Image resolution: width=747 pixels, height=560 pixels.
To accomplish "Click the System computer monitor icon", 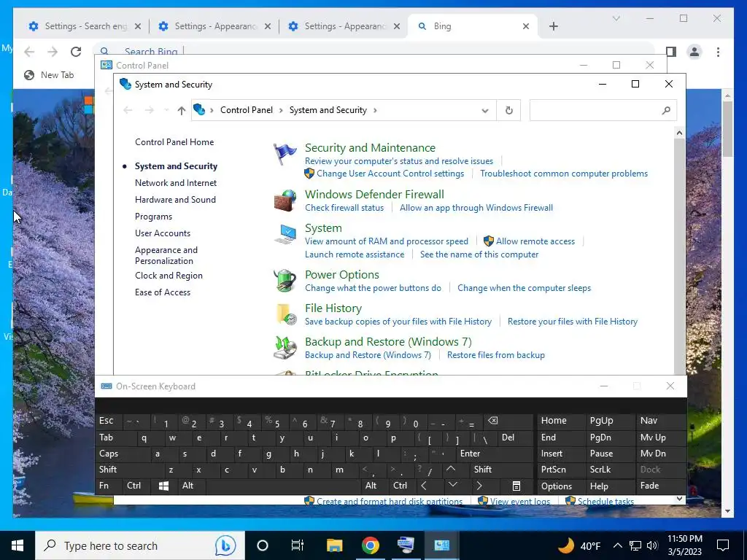I will [x=285, y=234].
